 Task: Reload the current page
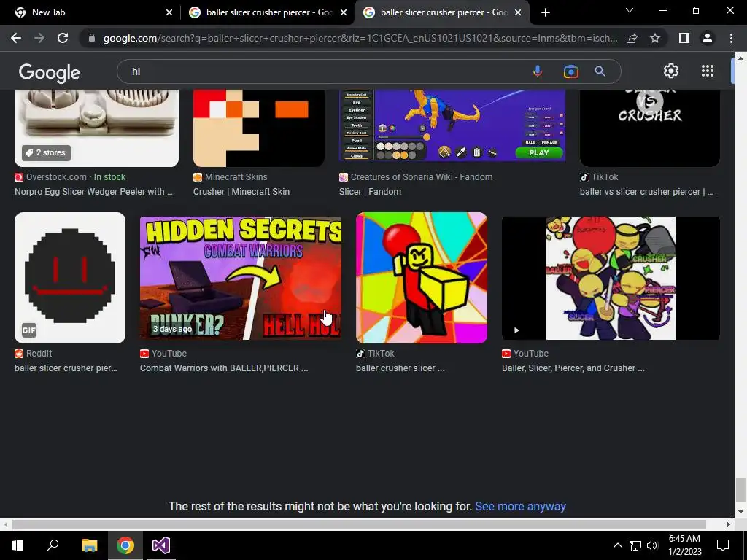tap(63, 38)
